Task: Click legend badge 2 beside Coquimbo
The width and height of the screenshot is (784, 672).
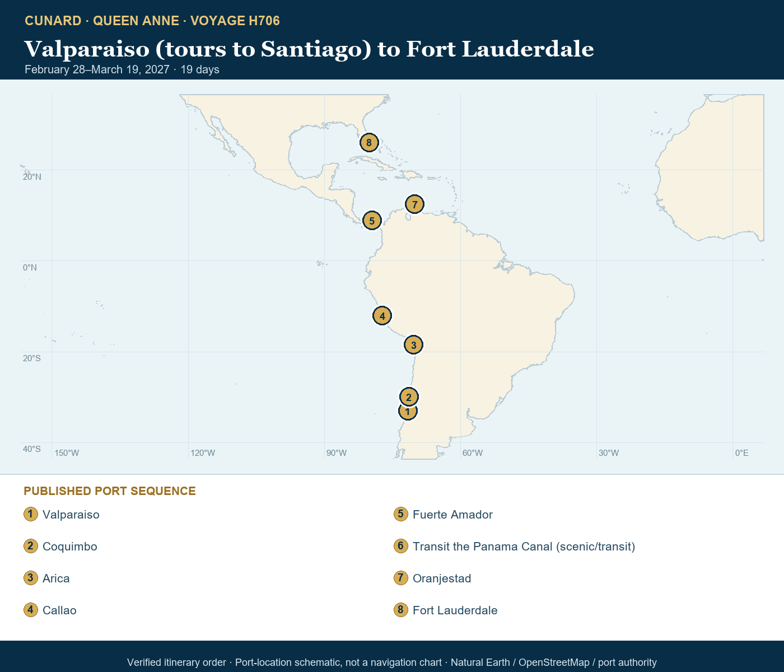Action: [x=31, y=546]
